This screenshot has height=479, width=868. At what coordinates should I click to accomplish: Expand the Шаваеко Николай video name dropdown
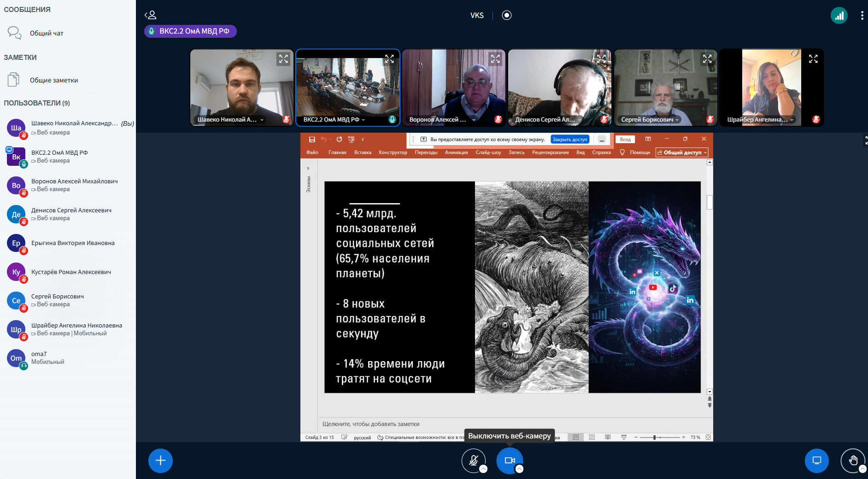[x=262, y=120]
